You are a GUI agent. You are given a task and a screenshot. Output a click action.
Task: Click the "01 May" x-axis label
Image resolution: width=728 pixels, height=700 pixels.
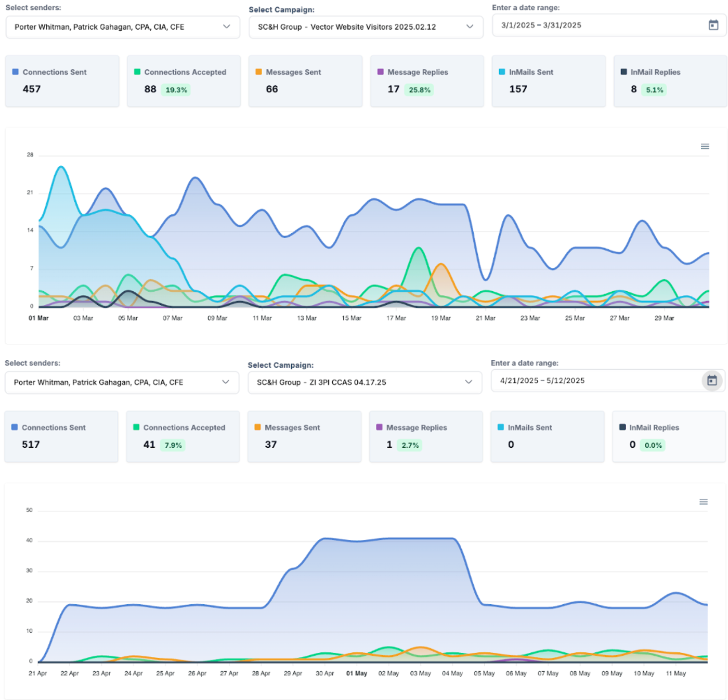click(x=357, y=673)
